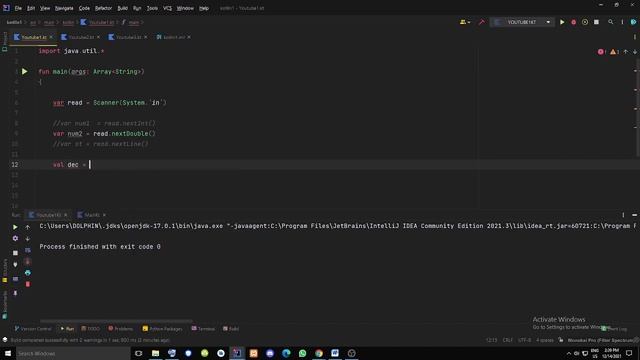Open the VCS menu
The height and width of the screenshot is (360, 640).
click(x=167, y=8)
